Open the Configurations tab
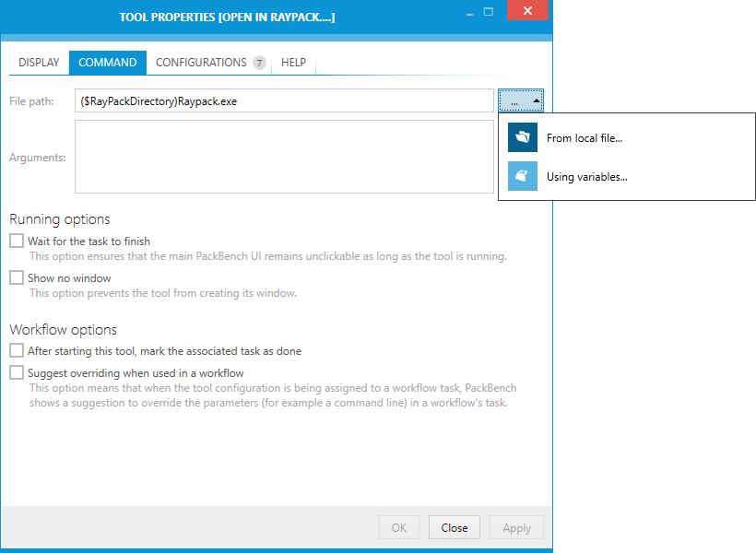Screen dimensions: 756x553 200,62
